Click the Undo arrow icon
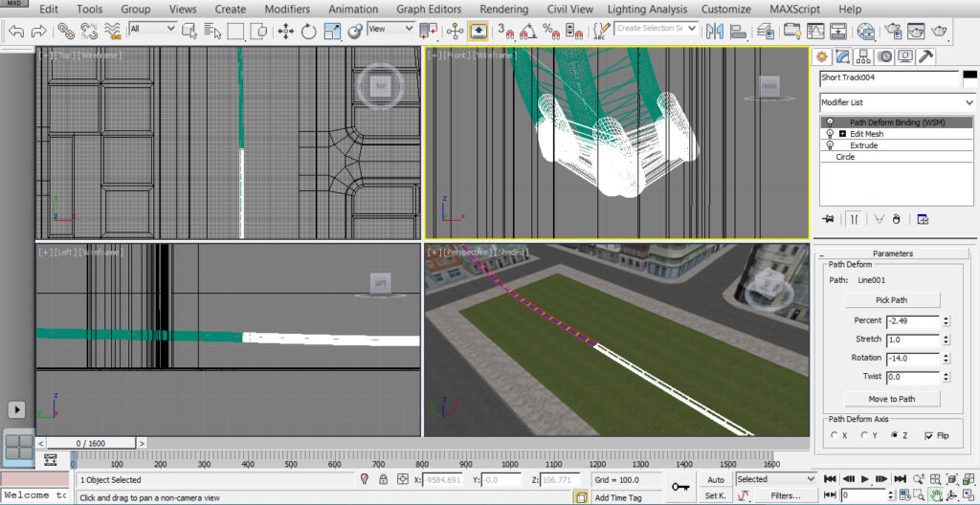The width and height of the screenshot is (980, 505). coord(16,31)
